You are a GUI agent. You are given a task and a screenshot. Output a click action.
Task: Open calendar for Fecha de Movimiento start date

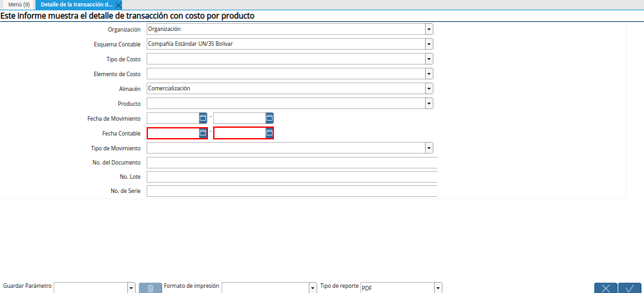point(203,118)
